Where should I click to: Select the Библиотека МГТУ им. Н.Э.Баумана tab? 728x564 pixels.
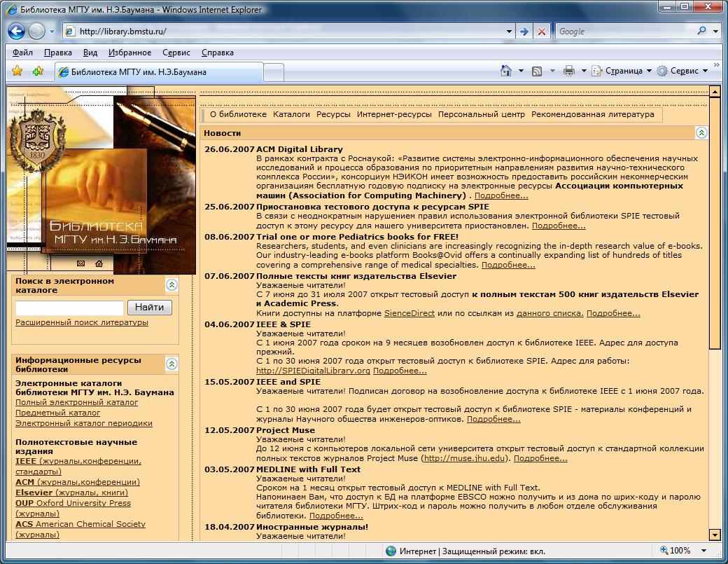pos(158,72)
